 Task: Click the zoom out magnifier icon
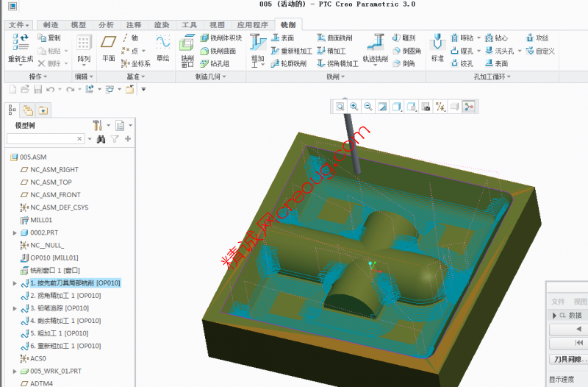point(368,107)
